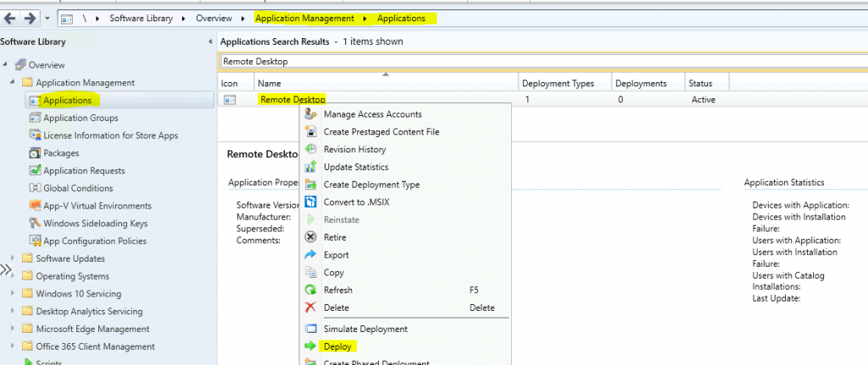This screenshot has width=868, height=365.
Task: Collapse the Overview tree node
Action: (x=6, y=64)
